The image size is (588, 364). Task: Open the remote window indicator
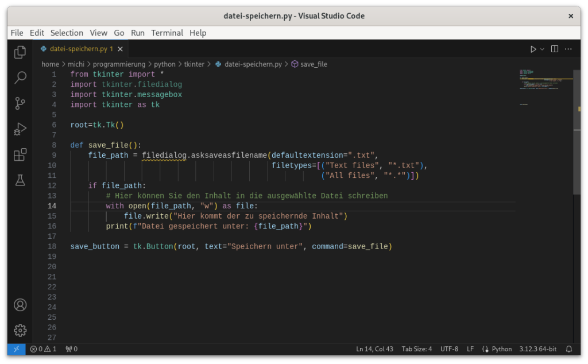17,349
